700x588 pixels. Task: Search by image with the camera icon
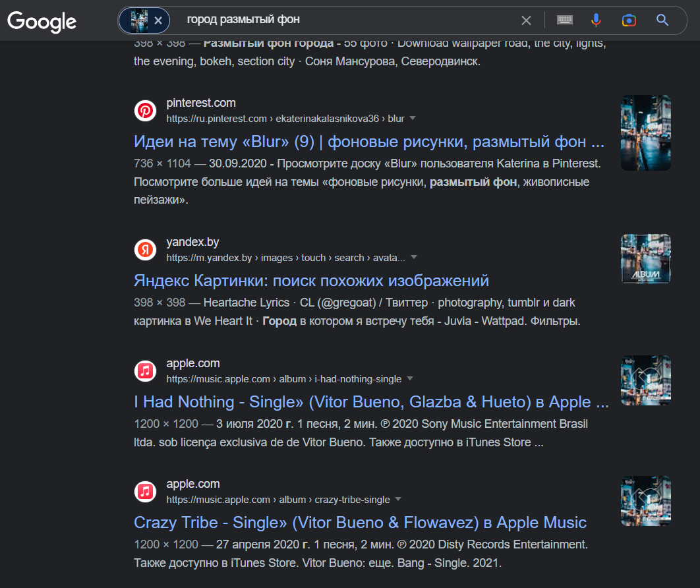[629, 20]
